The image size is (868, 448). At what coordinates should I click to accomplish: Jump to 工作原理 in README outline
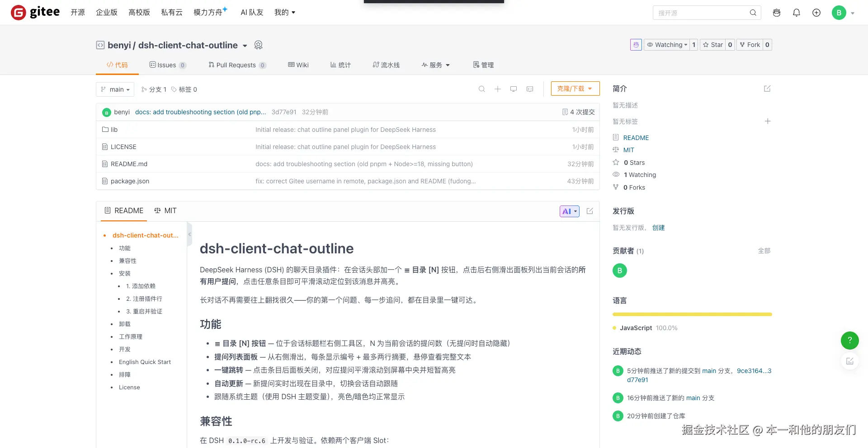click(131, 336)
